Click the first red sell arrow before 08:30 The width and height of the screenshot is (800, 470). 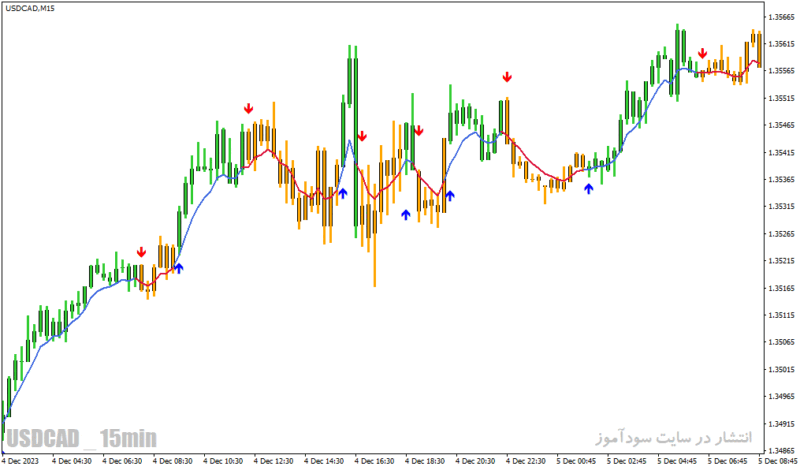[141, 252]
